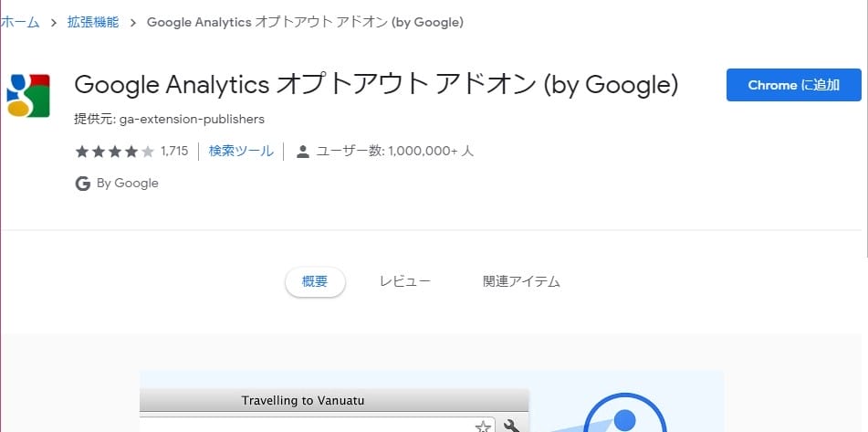
Task: Click chevron after 拡張機能 breadcrumb
Action: coord(133,23)
